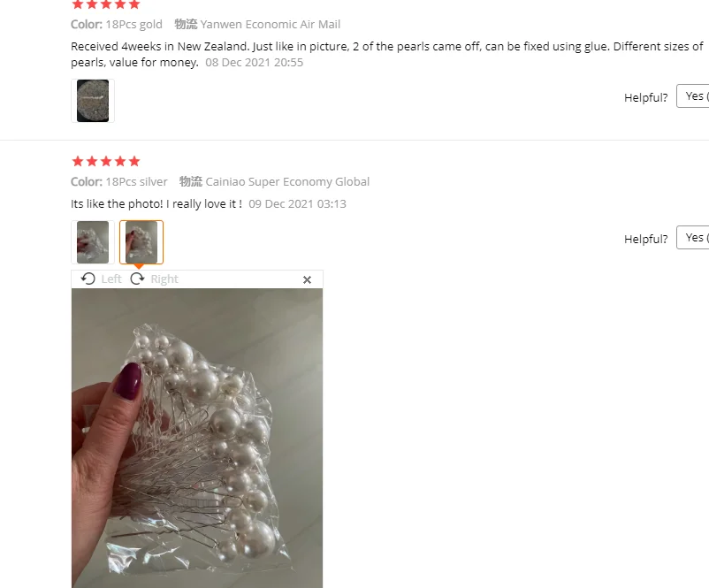Mark the New Zealand review as helpful
Image resolution: width=709 pixels, height=588 pixels.
pyautogui.click(x=693, y=95)
